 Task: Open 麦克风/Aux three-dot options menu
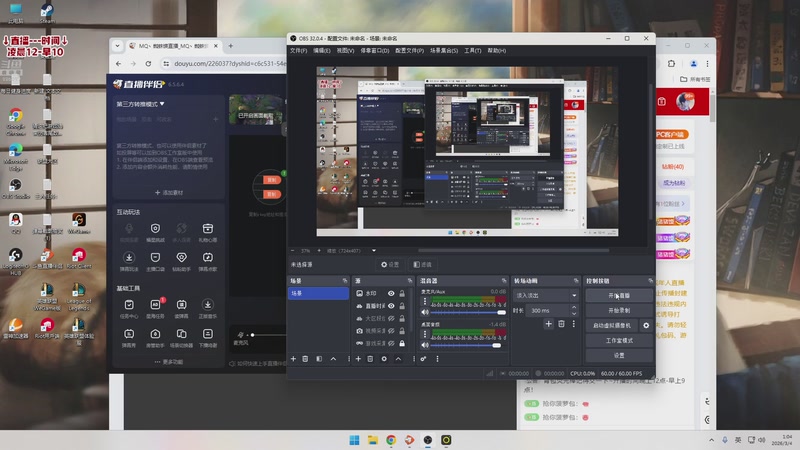(x=424, y=301)
